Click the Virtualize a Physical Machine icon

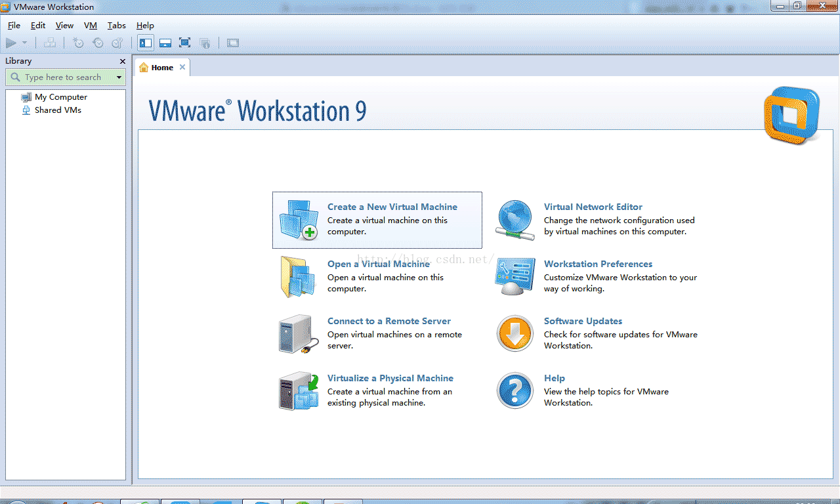[x=299, y=391]
